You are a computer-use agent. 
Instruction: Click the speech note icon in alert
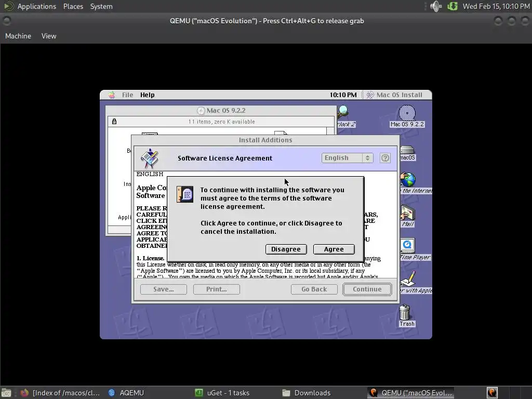(185, 194)
